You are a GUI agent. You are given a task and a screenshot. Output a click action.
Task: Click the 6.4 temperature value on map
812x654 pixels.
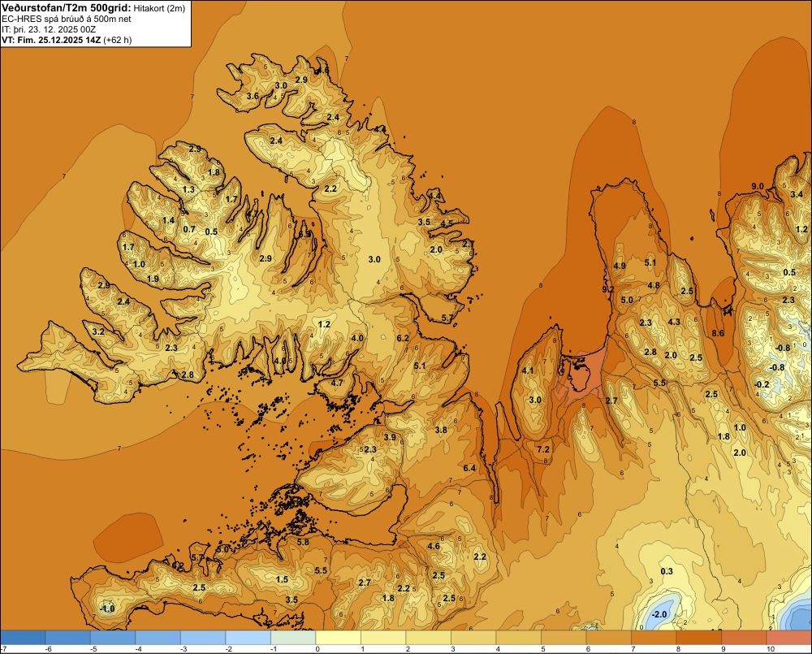469,468
